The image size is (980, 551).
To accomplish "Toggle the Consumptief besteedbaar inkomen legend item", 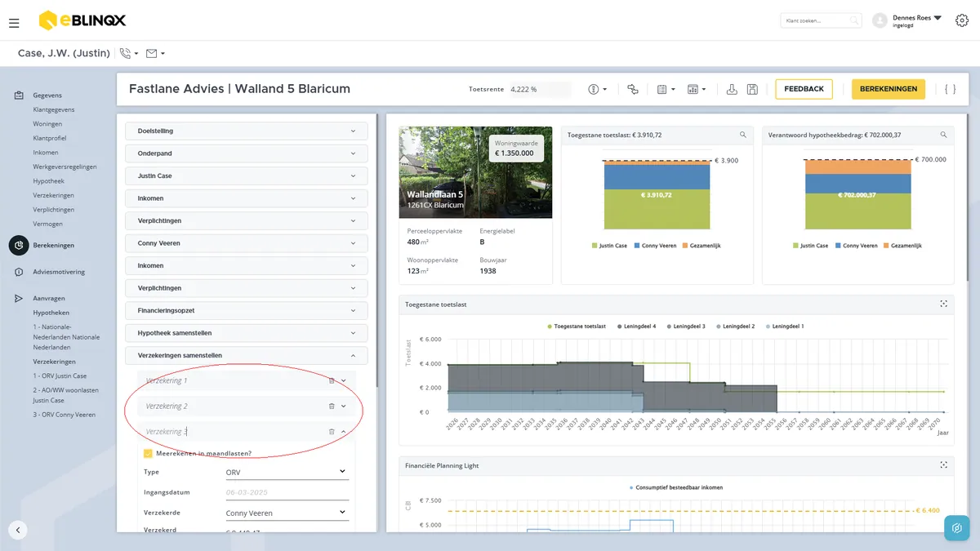I will (x=676, y=487).
